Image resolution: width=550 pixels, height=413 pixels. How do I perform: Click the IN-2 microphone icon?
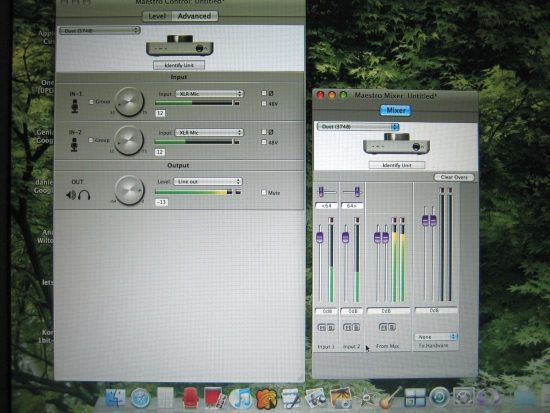coord(74,145)
